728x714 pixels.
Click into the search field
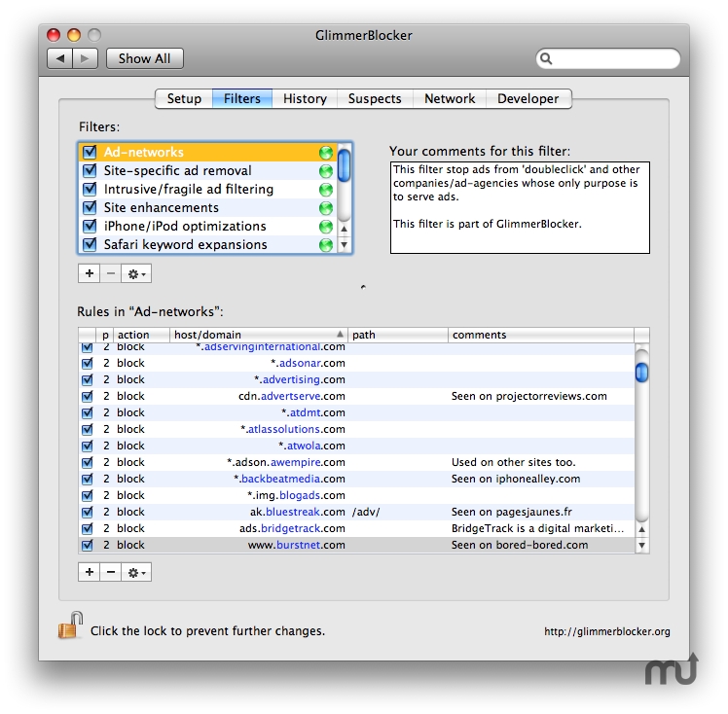(608, 58)
